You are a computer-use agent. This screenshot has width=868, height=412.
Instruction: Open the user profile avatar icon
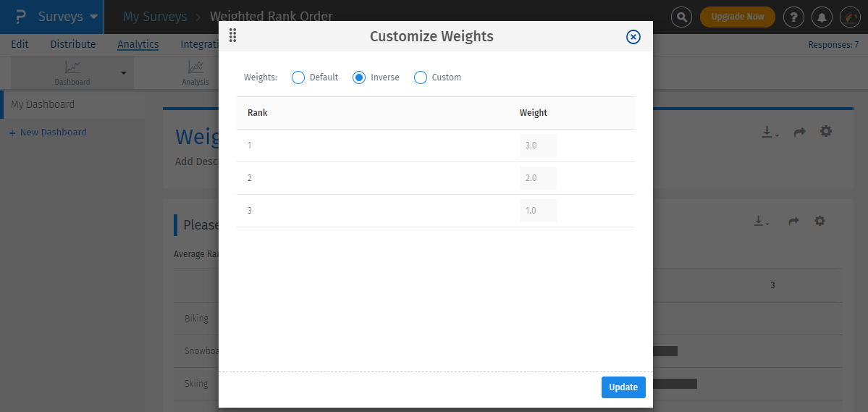(851, 17)
